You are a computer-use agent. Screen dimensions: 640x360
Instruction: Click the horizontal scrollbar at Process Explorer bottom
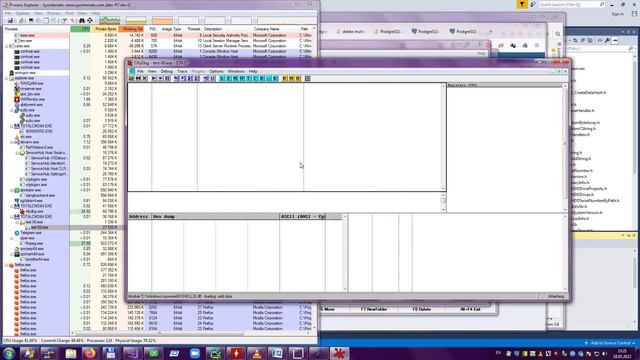[192, 333]
